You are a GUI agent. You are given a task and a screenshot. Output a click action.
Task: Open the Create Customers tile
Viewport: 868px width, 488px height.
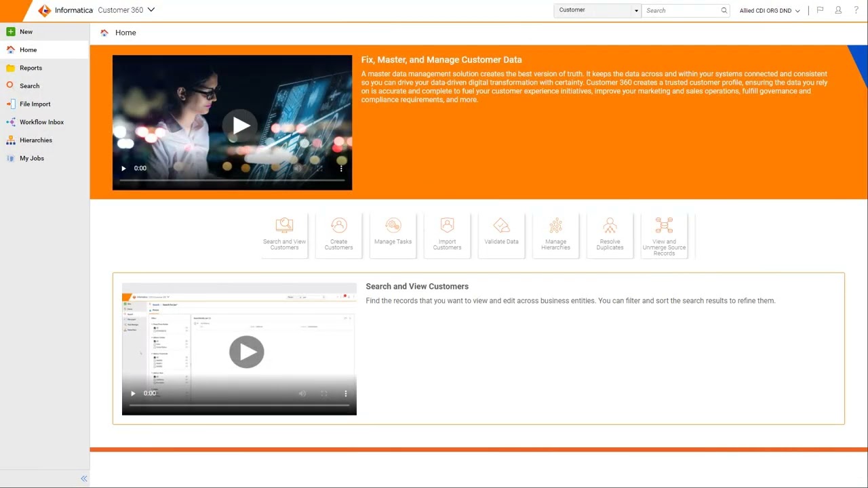coord(339,235)
